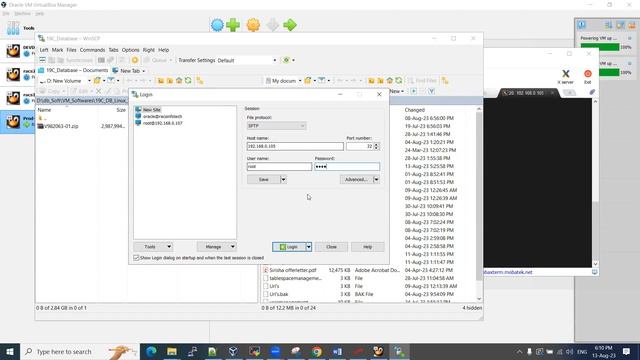Open Save button dropdown arrow
Viewport: 640px width, 360px height.
coord(283,179)
